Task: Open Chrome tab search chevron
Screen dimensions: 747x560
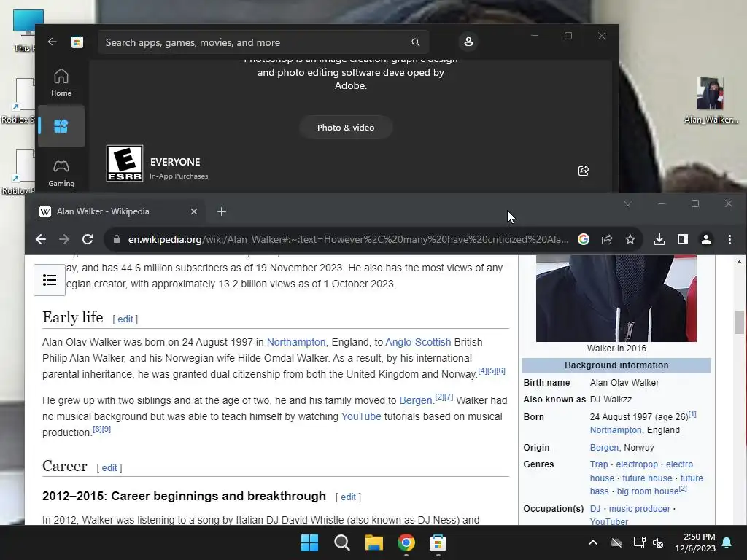Action: 628,203
